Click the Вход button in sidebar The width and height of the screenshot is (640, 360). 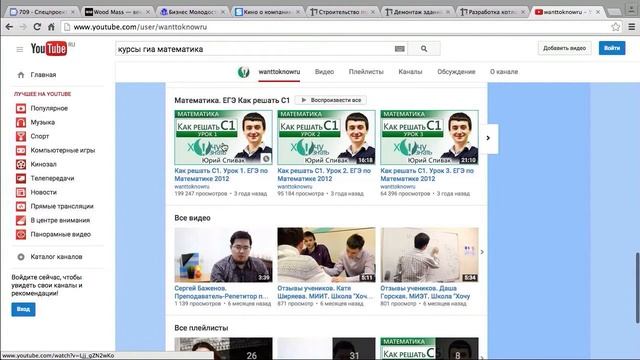23,309
